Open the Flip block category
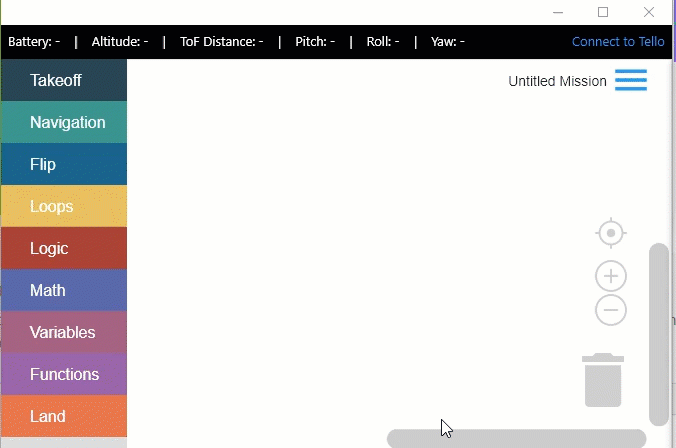Viewport: 676px width, 448px height. 64,164
